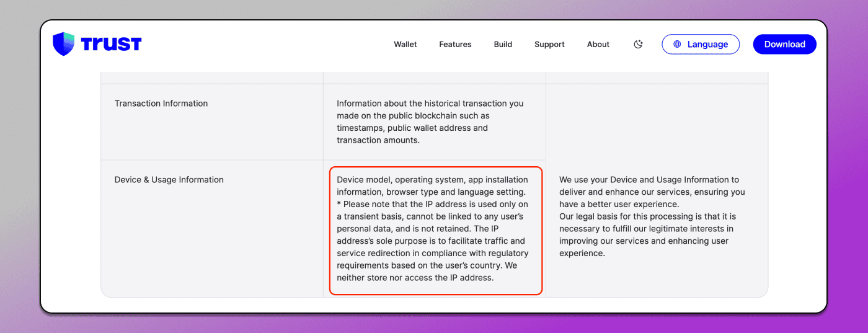
Task: Click the globe icon in the Language button
Action: click(677, 44)
